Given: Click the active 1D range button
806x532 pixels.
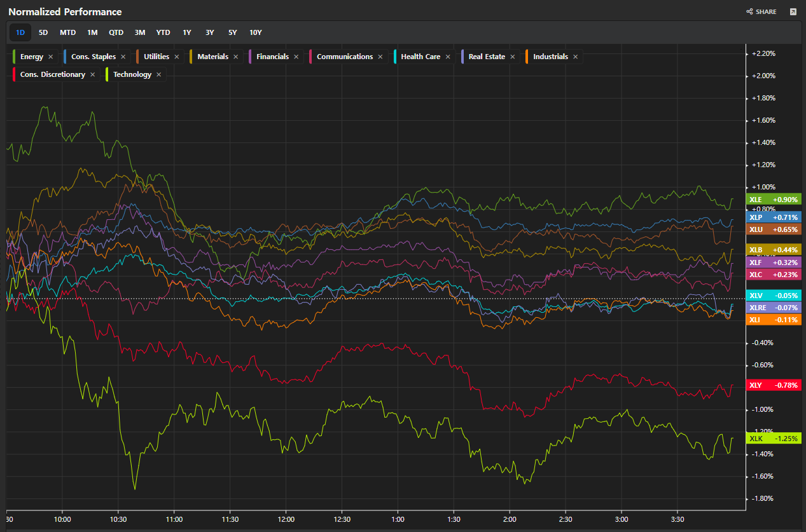Looking at the screenshot, I should point(20,32).
